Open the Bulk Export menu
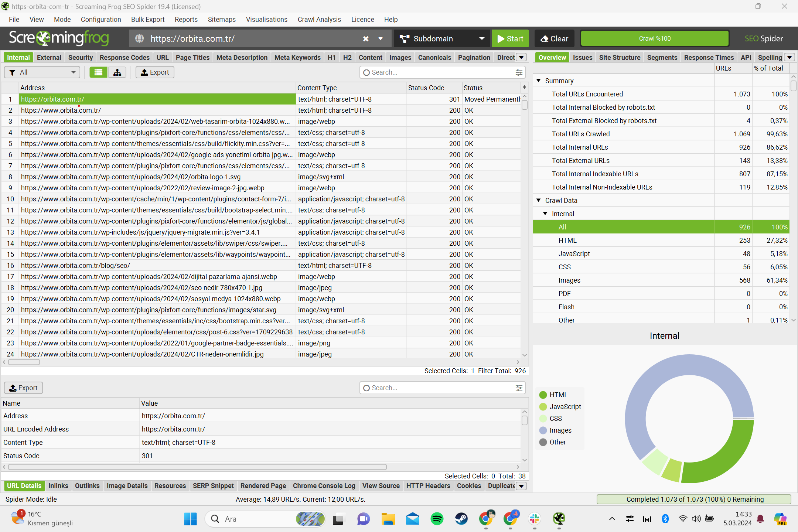Viewport: 798px width, 532px height. pyautogui.click(x=148, y=20)
